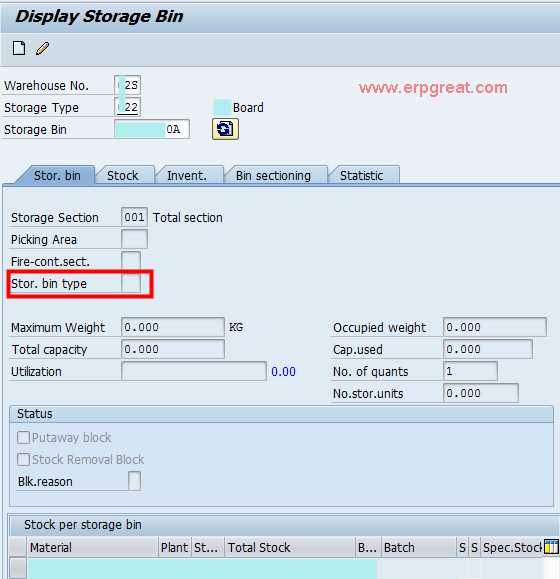Click the Material column header

pyautogui.click(x=93, y=547)
